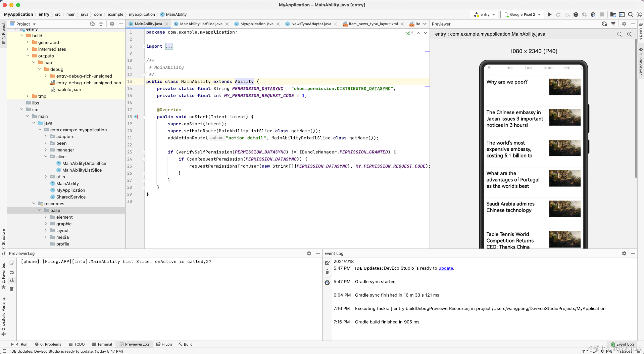Click the update link in Event Log
This screenshot has height=354, width=644.
coord(446,268)
